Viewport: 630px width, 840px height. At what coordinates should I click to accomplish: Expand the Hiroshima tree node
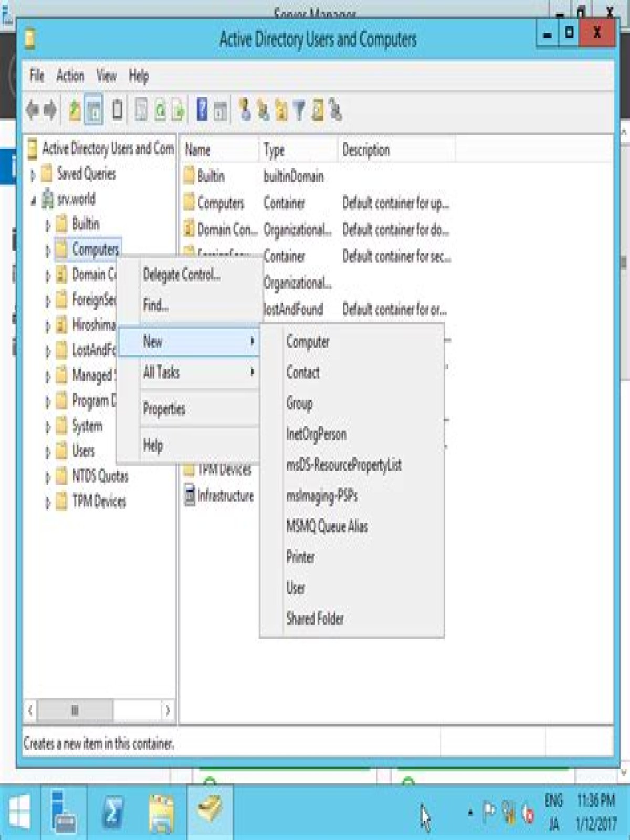tap(47, 326)
